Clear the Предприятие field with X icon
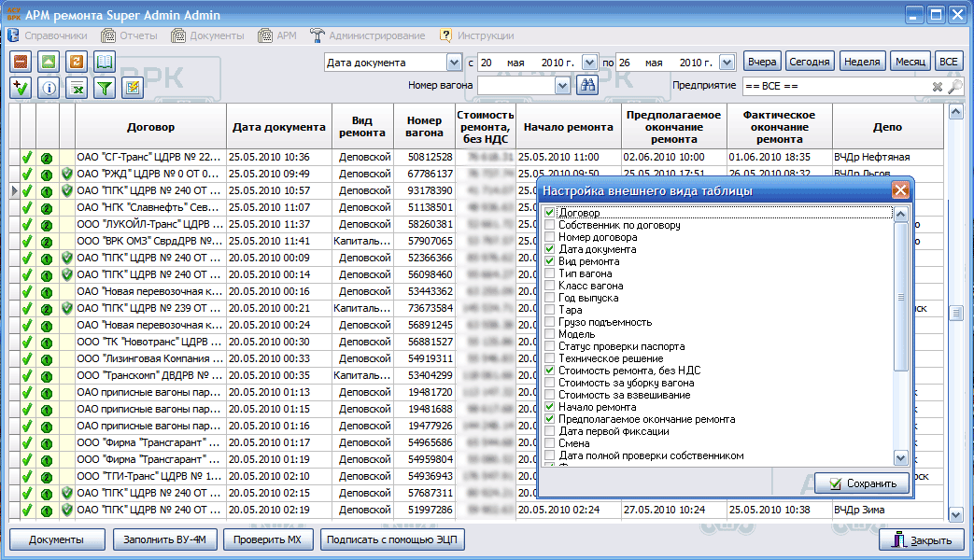 tap(938, 86)
